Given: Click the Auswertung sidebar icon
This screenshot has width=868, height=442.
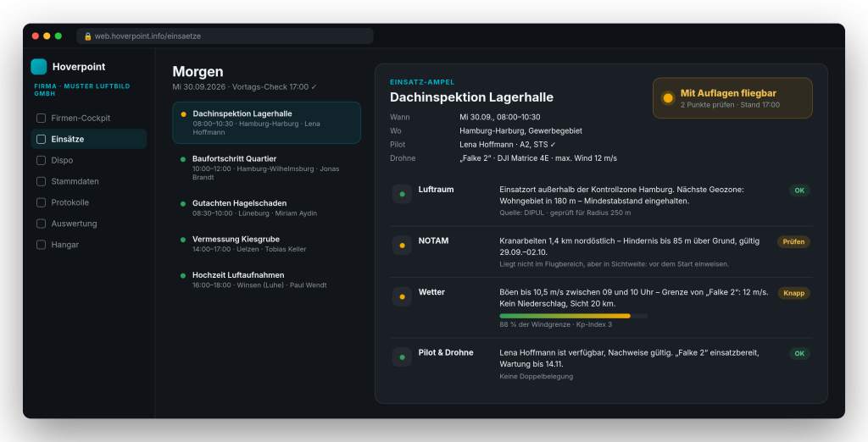Looking at the screenshot, I should [41, 224].
